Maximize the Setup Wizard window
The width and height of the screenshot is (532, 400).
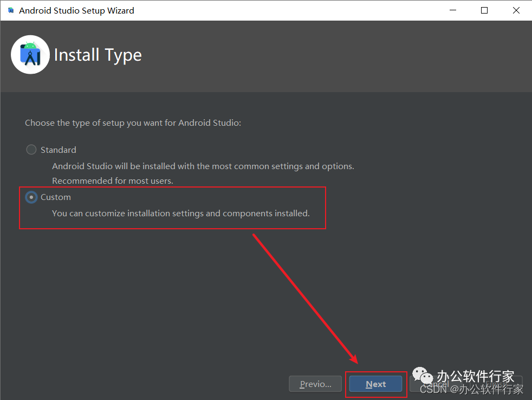click(484, 10)
